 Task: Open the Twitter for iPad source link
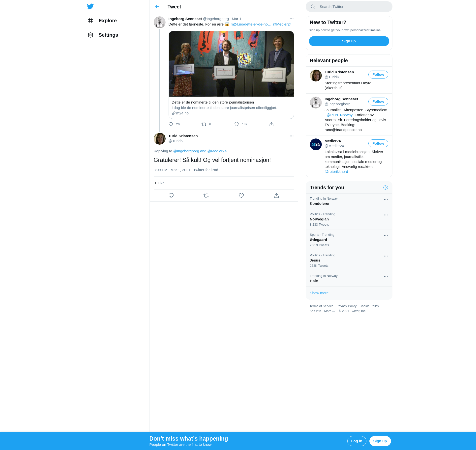pyautogui.click(x=206, y=170)
